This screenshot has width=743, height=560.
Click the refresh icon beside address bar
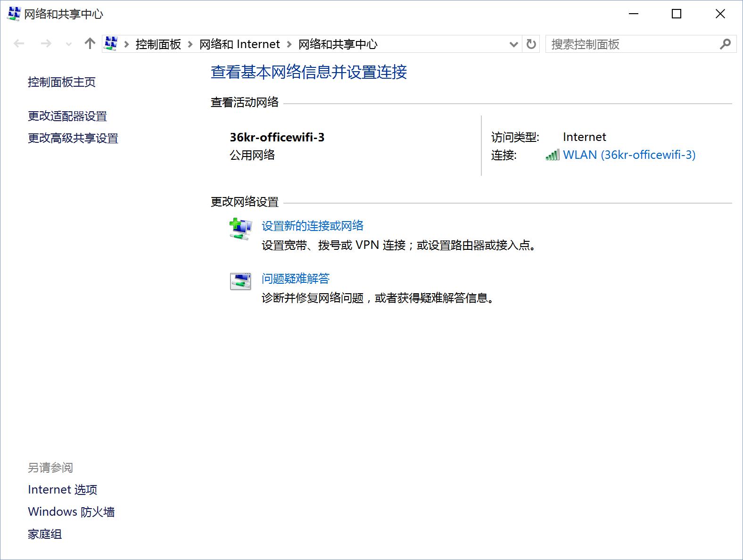pos(531,44)
